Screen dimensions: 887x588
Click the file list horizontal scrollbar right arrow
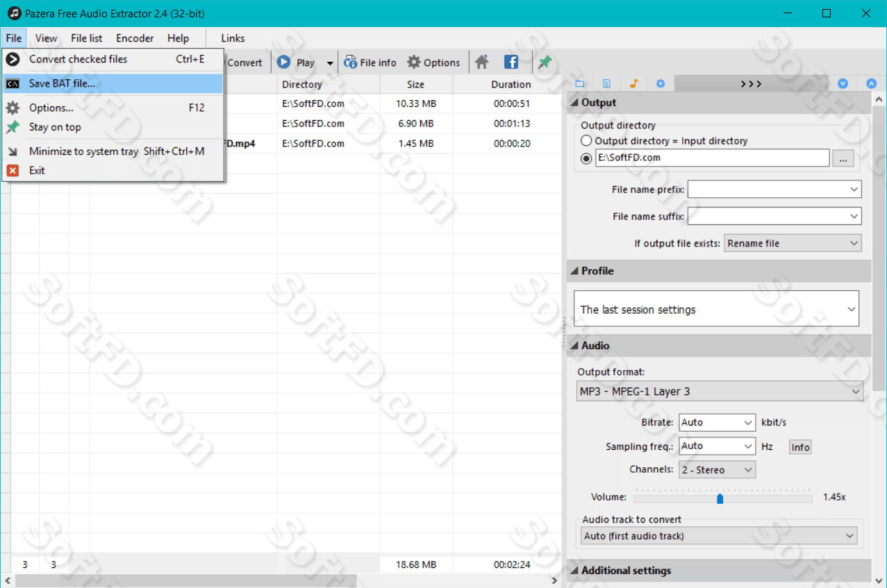[x=554, y=580]
